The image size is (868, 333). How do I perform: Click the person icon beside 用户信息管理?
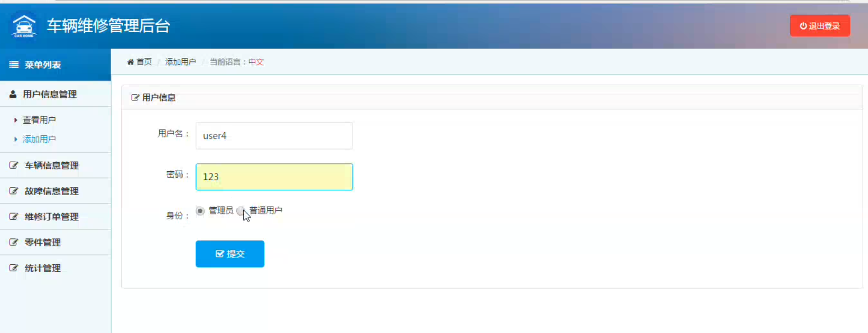(x=13, y=94)
